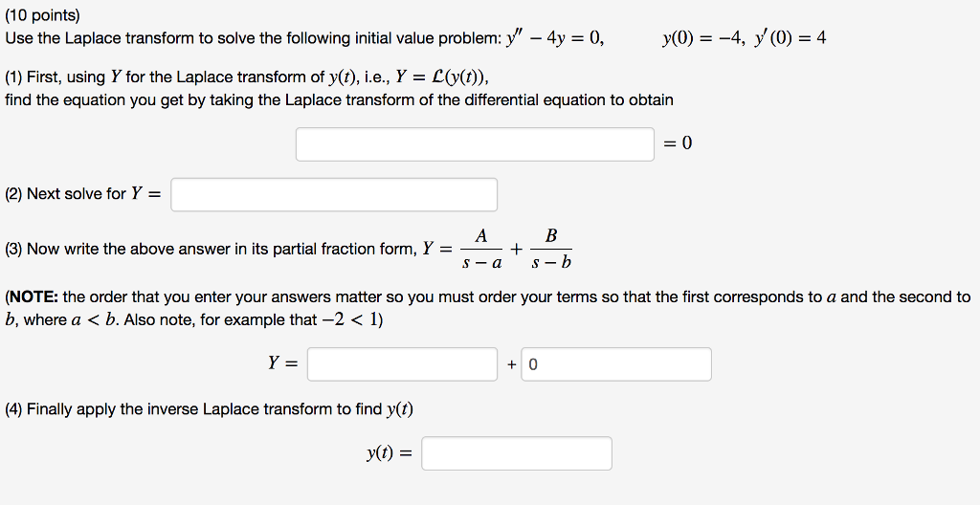Click the bold 'NOTE:' text
980x505 pixels.
click(x=34, y=297)
